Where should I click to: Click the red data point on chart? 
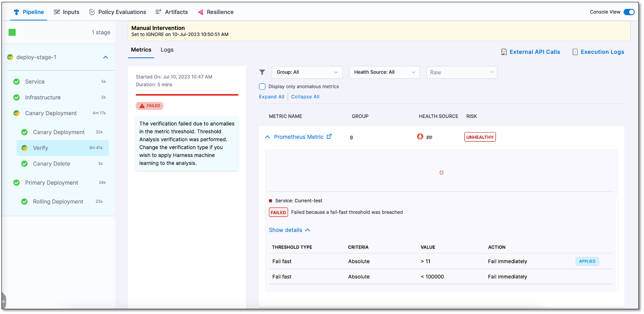coord(441,173)
